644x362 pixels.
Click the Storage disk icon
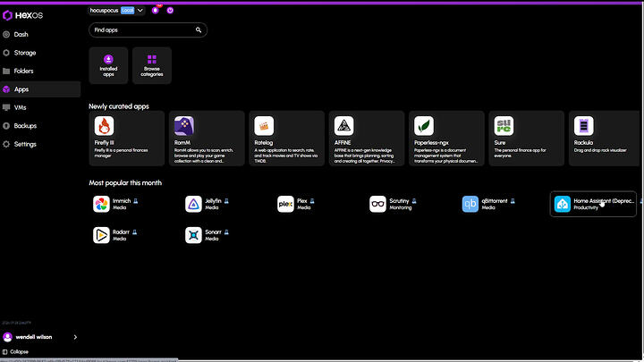6,53
